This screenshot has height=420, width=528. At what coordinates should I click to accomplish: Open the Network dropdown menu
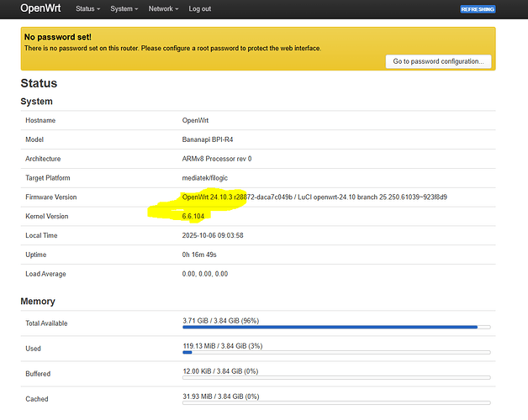tap(163, 9)
